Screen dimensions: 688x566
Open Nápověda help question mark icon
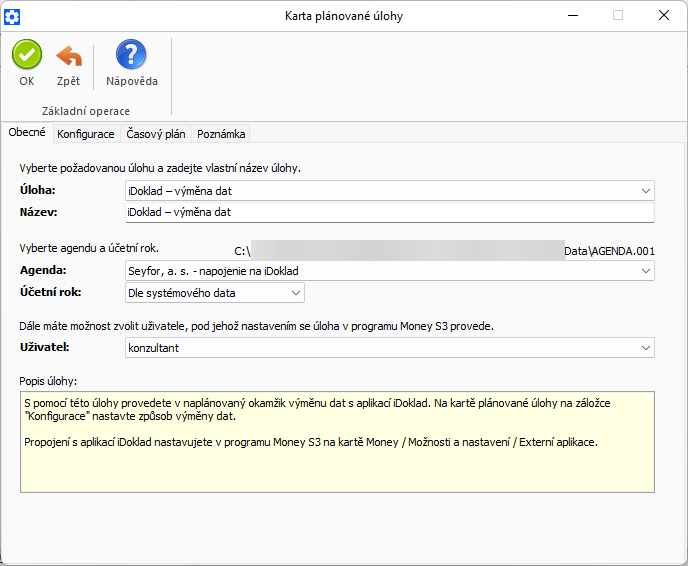[131, 54]
